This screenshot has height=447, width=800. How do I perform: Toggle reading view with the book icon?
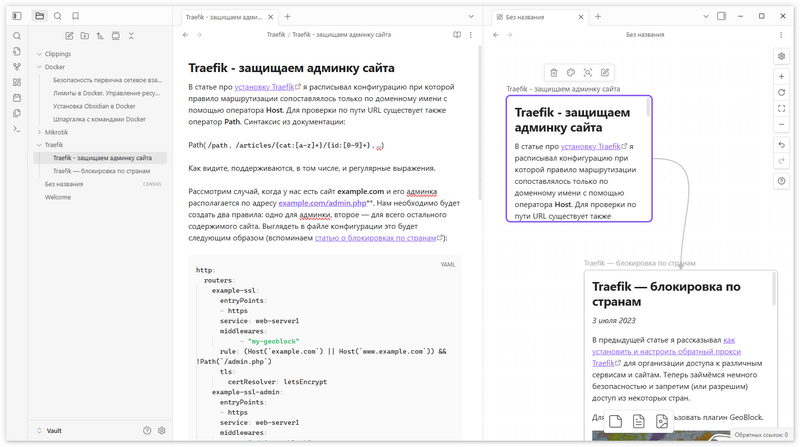457,35
